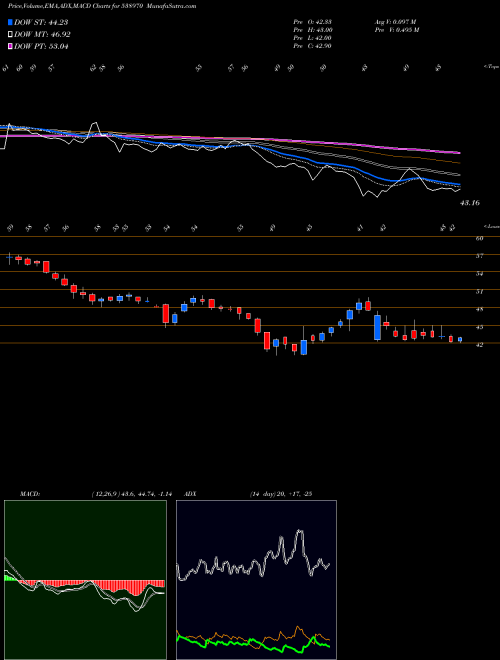Select the 'DOW MT: 46.92' legend text
The height and width of the screenshot is (660, 500).
click(x=42, y=35)
